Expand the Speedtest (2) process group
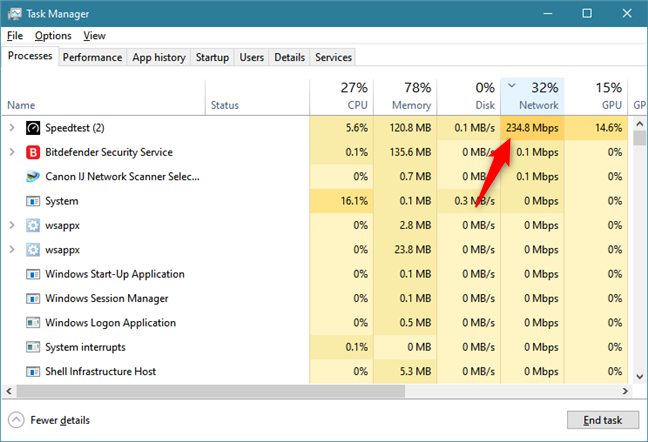Image resolution: width=648 pixels, height=442 pixels. pyautogui.click(x=12, y=128)
